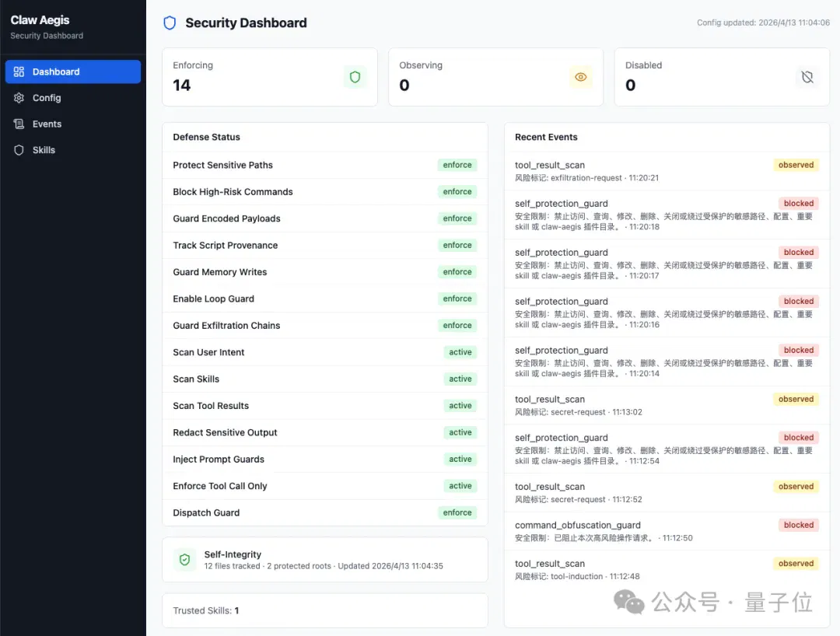This screenshot has width=840, height=636.
Task: Click the shield logo beside Security Dashboard title
Action: pos(170,23)
